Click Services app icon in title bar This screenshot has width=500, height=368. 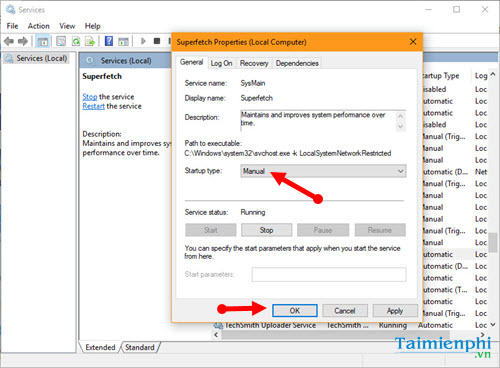pos(10,9)
